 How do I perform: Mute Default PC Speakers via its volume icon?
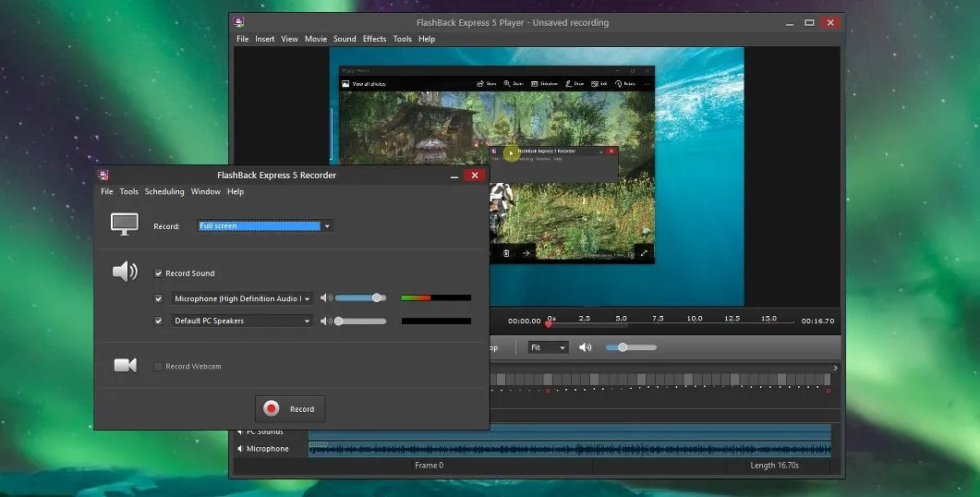[x=326, y=321]
